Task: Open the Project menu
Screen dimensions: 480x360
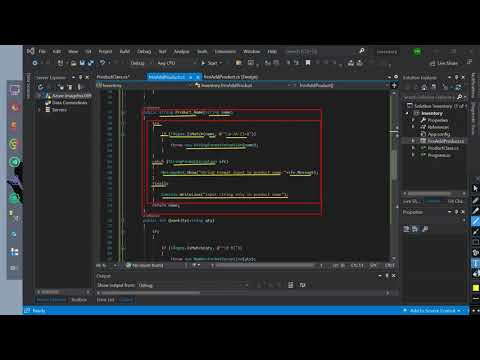Action: 105,51
